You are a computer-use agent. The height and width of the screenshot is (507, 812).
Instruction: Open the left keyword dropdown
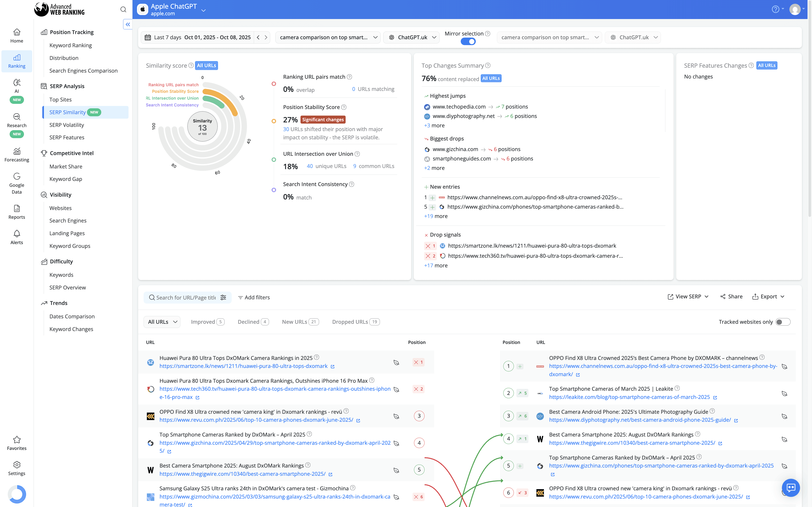tap(328, 37)
